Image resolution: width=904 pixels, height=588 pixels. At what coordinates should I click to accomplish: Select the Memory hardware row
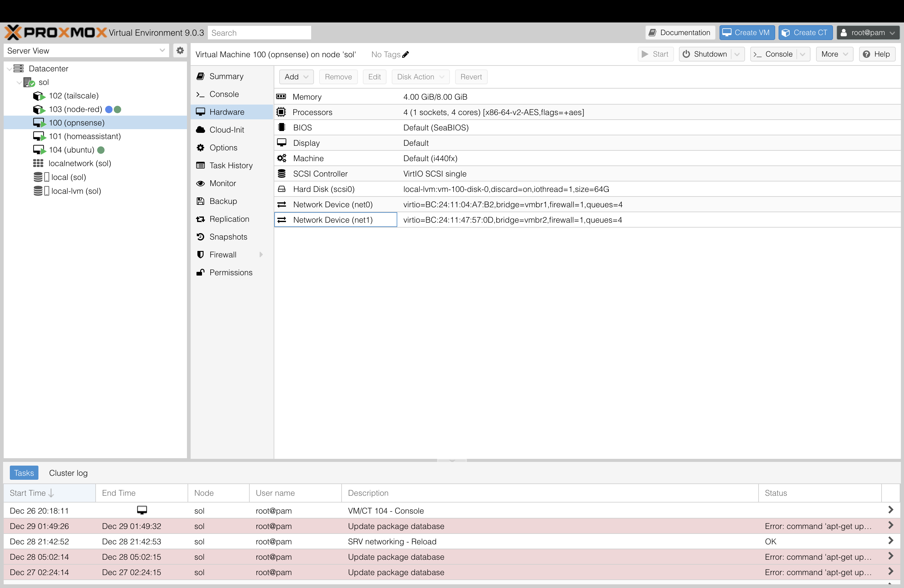(x=307, y=97)
